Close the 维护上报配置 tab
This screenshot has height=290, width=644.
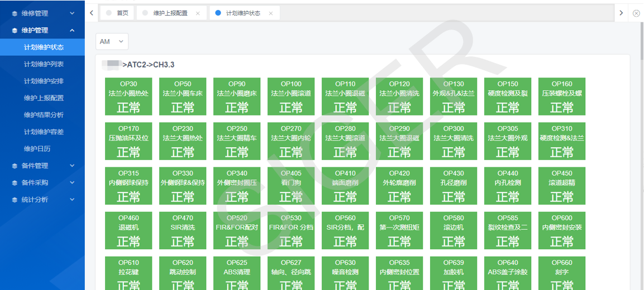[198, 13]
